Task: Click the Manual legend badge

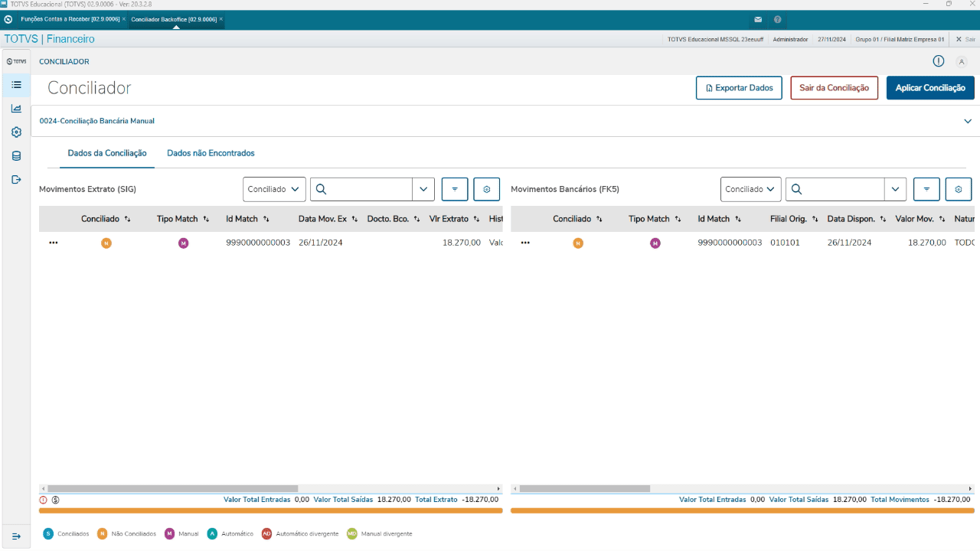Action: (x=170, y=533)
